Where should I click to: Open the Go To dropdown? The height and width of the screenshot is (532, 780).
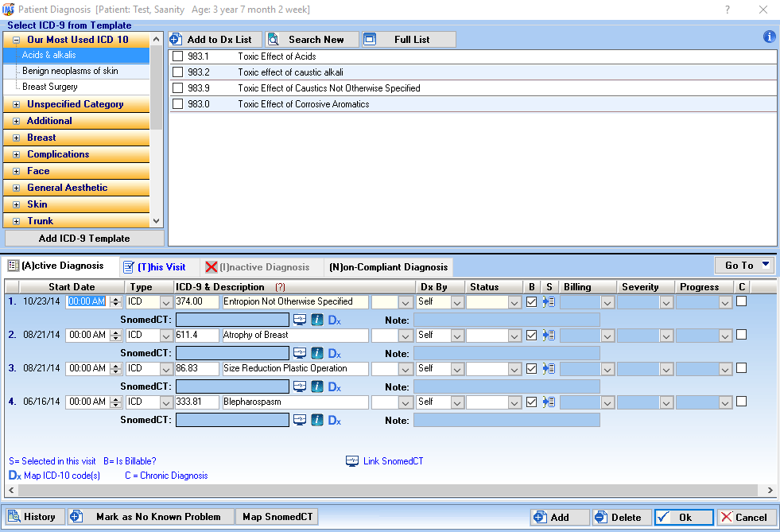tap(744, 266)
